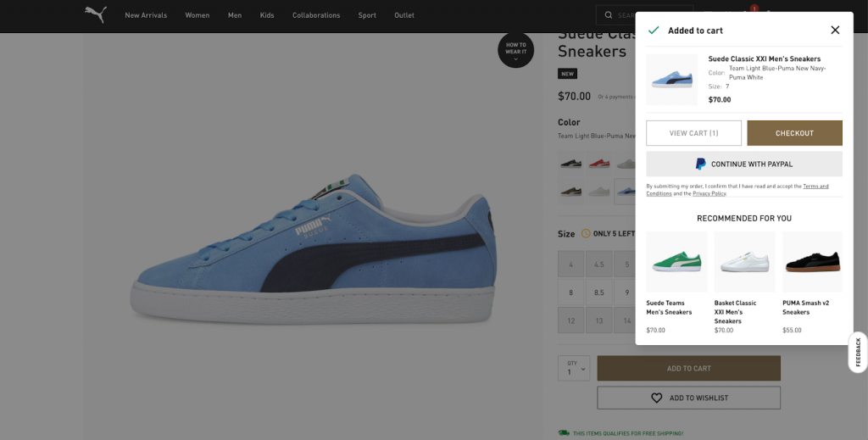Choose size 4
Viewport: 868px width, 440px height.
(x=570, y=264)
